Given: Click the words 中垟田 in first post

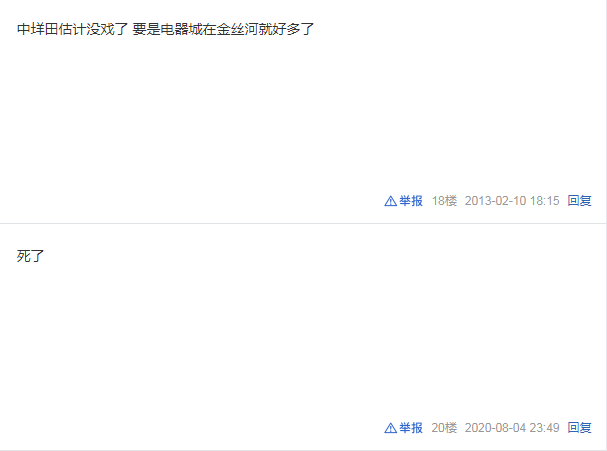Looking at the screenshot, I should click(x=38, y=29).
